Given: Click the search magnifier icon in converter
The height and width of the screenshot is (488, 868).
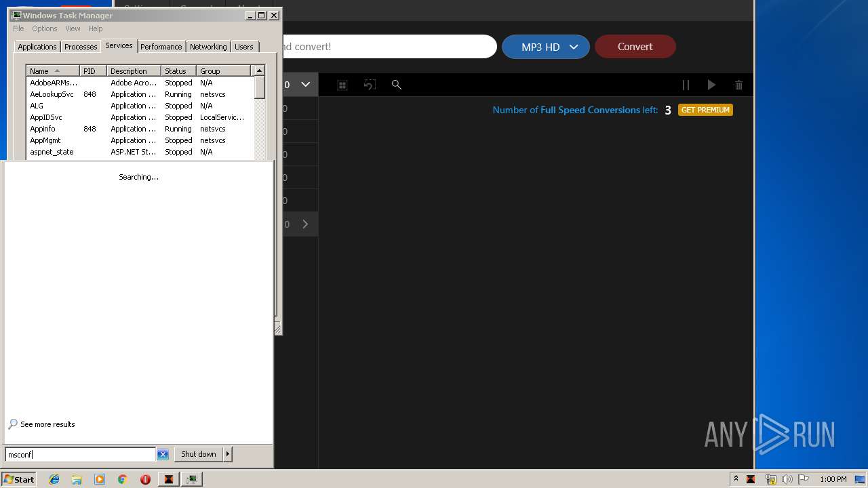Looking at the screenshot, I should 397,85.
